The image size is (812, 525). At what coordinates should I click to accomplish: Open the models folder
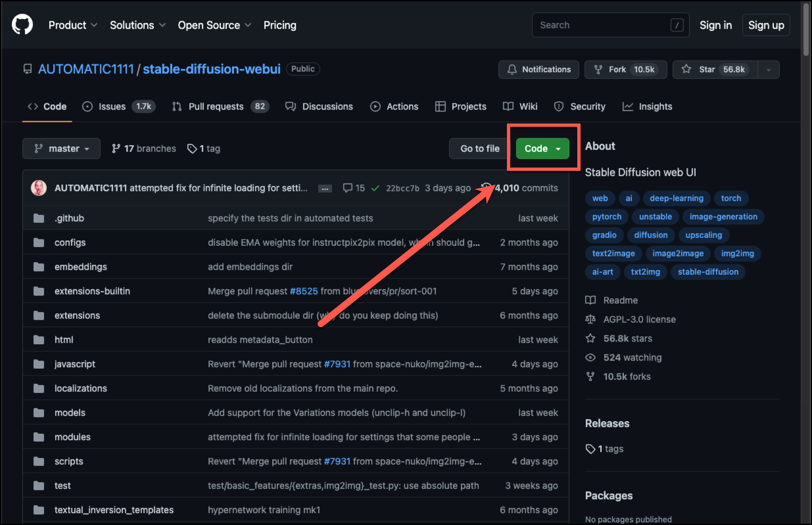pyautogui.click(x=70, y=413)
